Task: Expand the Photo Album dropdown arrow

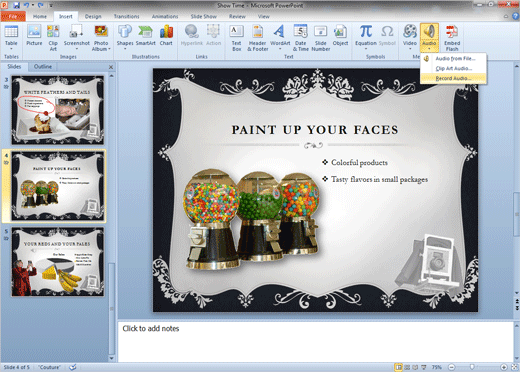Action: pos(109,49)
